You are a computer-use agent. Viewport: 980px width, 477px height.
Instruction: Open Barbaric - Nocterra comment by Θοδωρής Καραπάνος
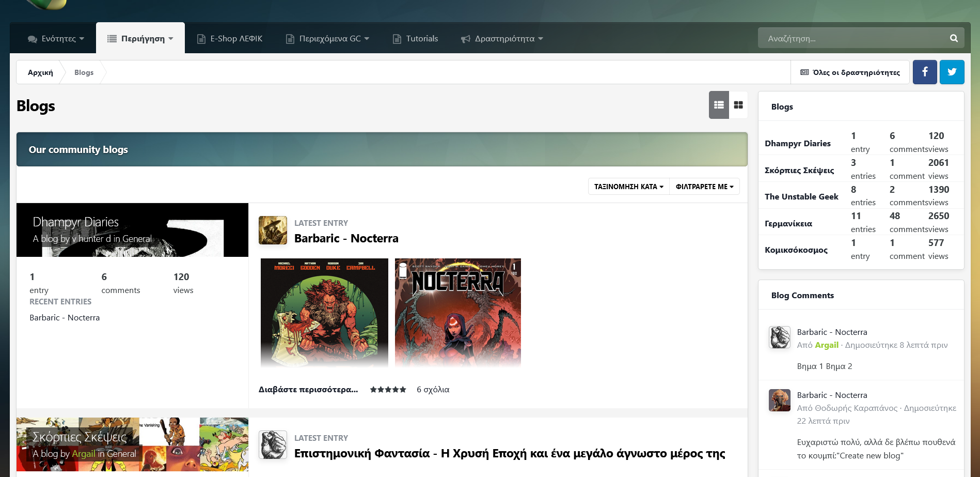coord(832,395)
